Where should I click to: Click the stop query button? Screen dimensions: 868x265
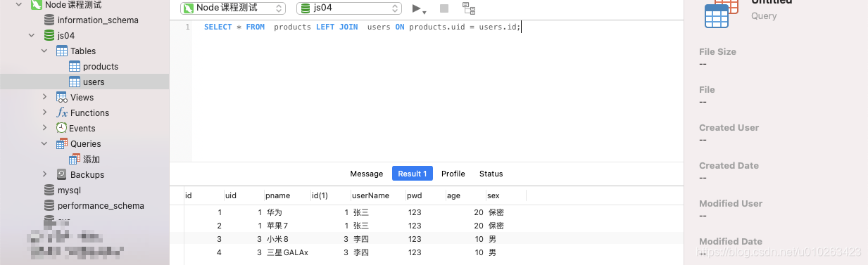click(444, 8)
